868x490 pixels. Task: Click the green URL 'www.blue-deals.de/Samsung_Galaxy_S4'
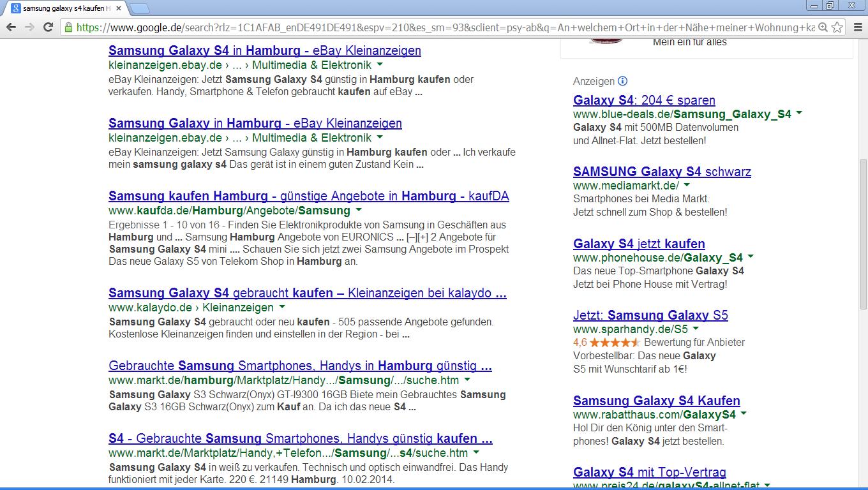682,114
